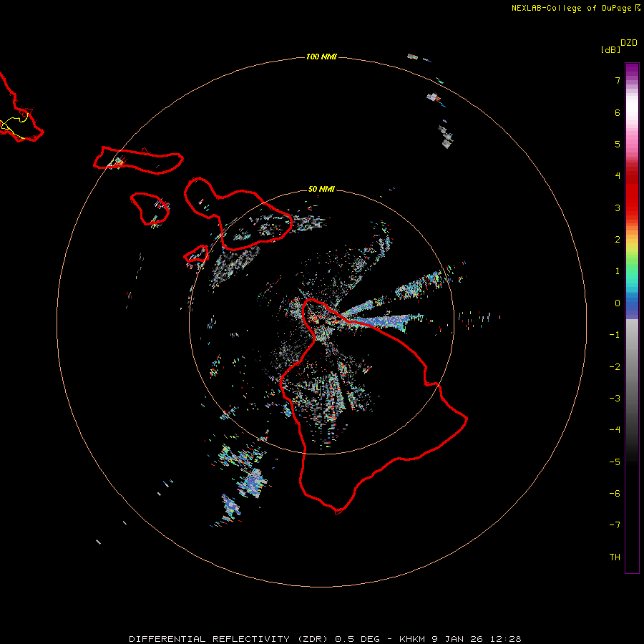Click the -3 value on the color scale
This screenshot has width=644, height=644.
[615, 399]
